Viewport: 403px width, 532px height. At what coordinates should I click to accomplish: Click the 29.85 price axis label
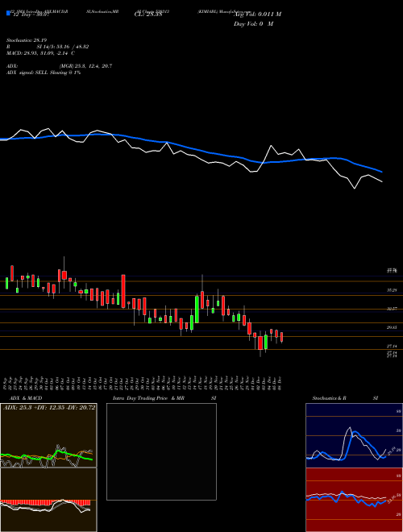click(x=392, y=327)
